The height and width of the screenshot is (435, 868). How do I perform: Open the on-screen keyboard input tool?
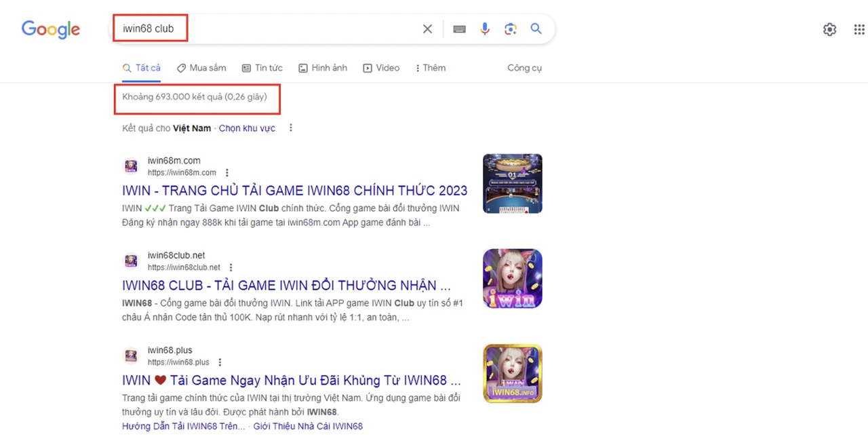459,29
